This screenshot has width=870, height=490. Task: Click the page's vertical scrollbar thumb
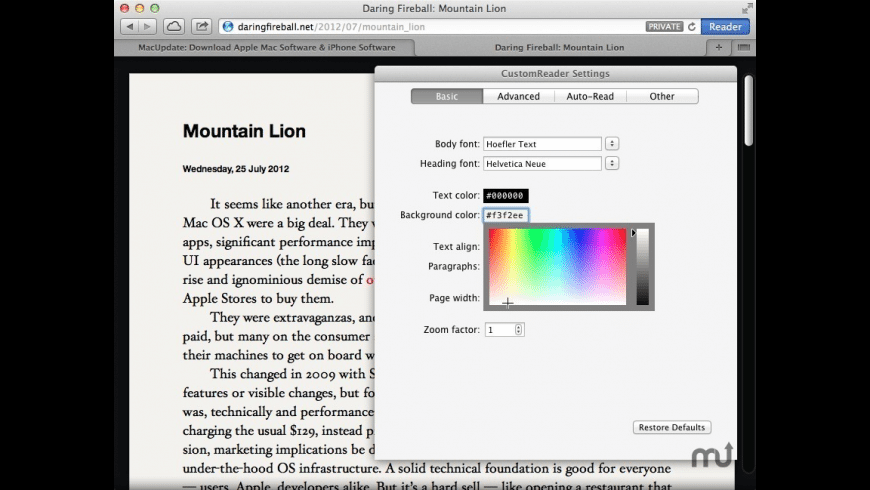748,111
